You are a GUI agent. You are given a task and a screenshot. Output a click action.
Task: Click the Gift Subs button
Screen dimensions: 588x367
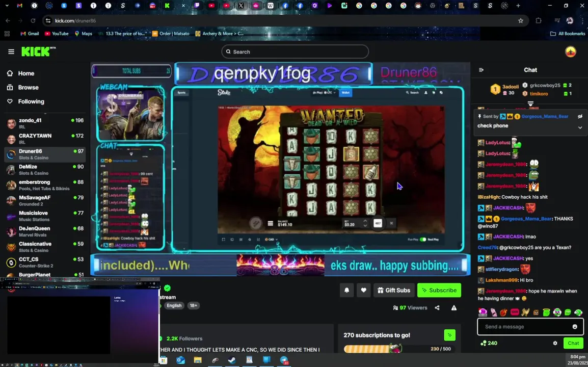(x=394, y=290)
